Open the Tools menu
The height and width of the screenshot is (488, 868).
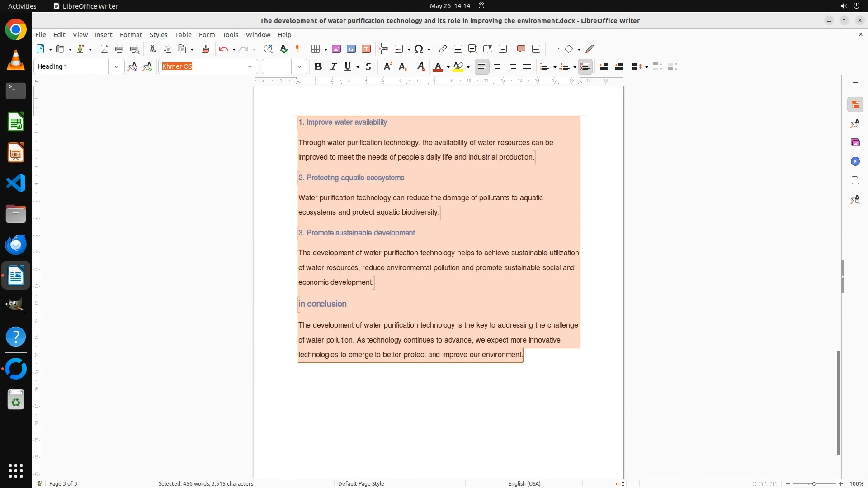tap(230, 34)
